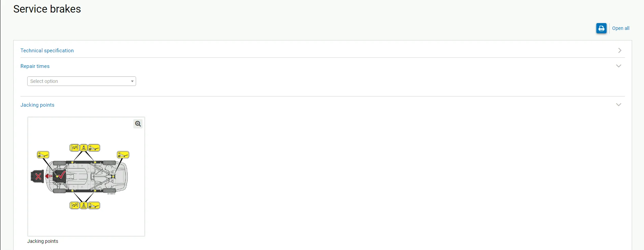The width and height of the screenshot is (644, 250).
Task: Collapse the Jacking points section chevron
Action: click(619, 105)
